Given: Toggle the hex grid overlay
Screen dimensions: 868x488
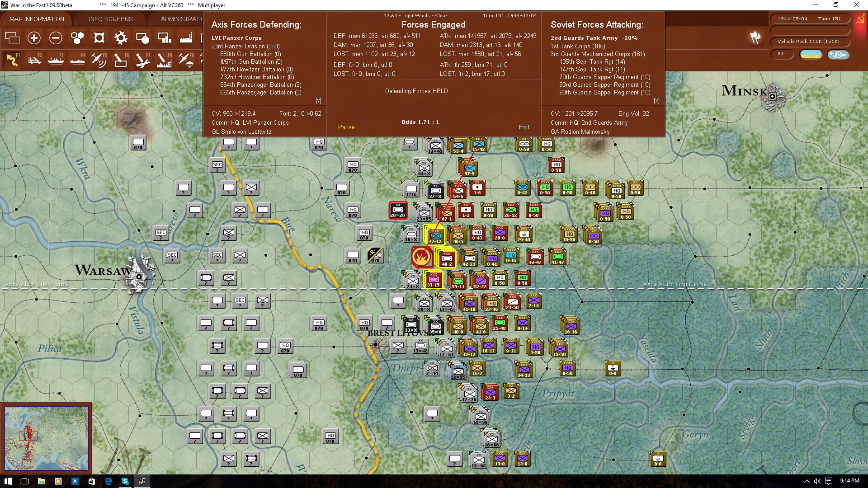Looking at the screenshot, I should click(77, 38).
